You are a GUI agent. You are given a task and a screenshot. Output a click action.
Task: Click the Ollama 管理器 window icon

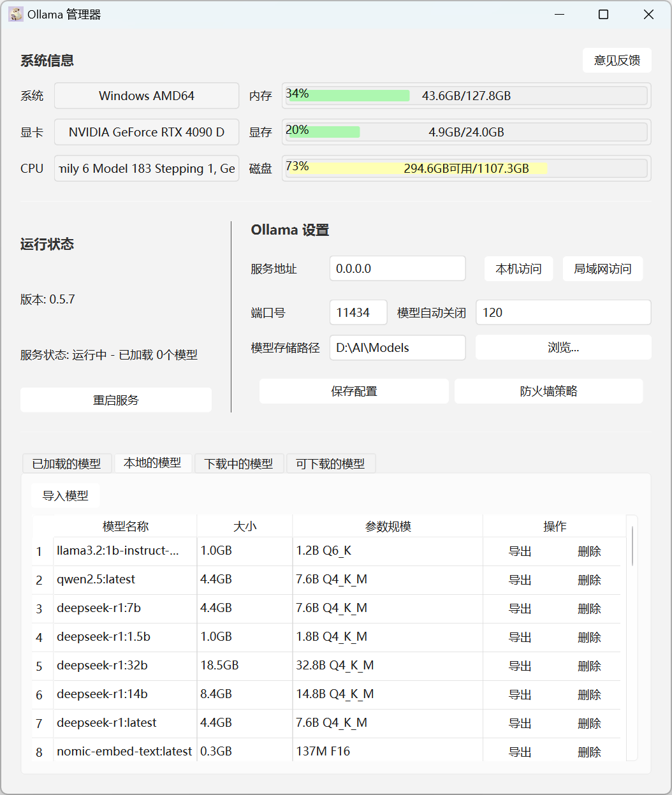point(15,13)
